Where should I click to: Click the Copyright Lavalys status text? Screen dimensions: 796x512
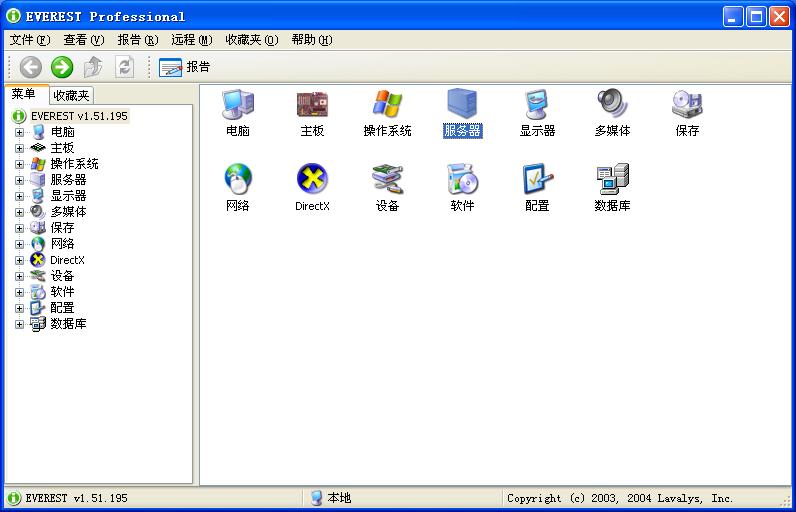pos(619,498)
